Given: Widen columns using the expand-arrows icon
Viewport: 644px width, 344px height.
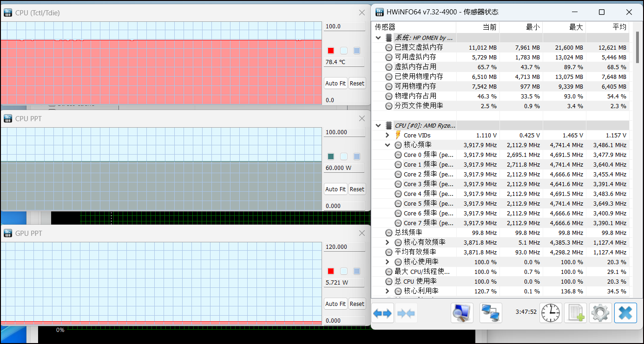Looking at the screenshot, I should [382, 313].
